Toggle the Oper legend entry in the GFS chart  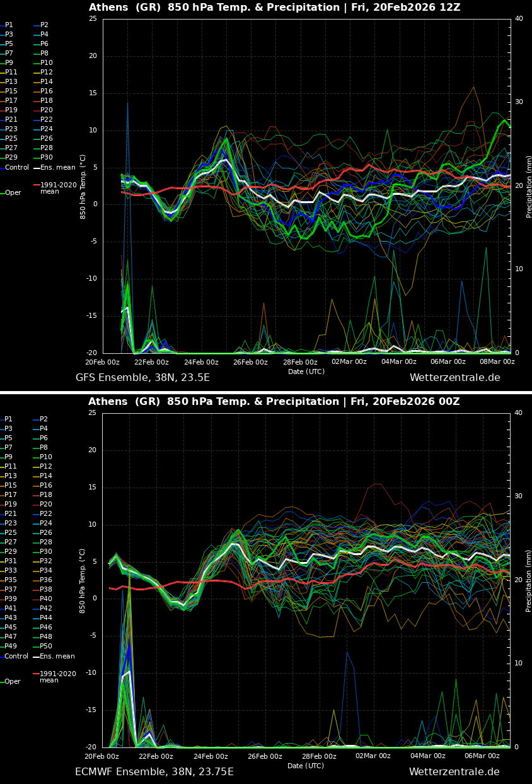13,193
